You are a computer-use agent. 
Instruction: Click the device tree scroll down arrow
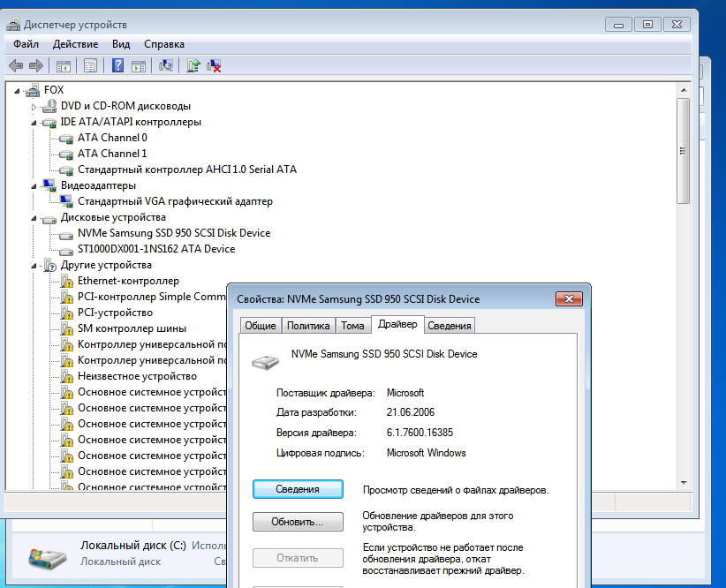[x=684, y=482]
